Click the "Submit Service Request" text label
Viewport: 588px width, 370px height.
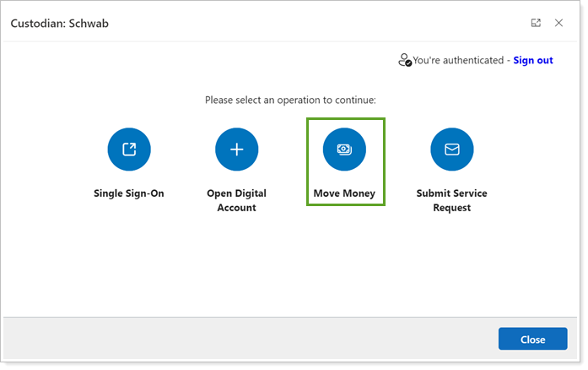(x=451, y=200)
